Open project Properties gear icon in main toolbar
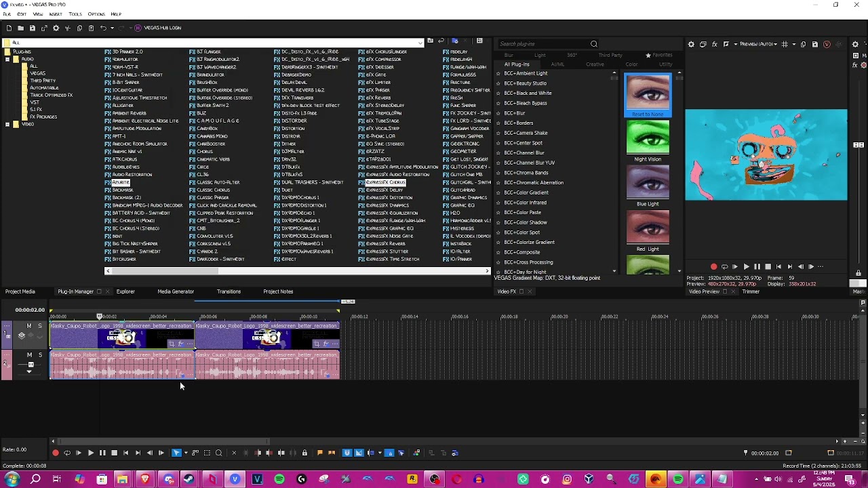868x488 pixels. point(56,28)
